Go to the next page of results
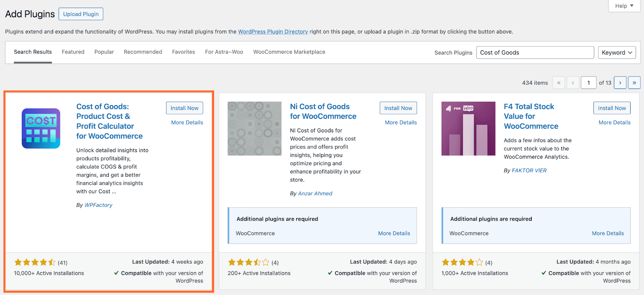The height and width of the screenshot is (295, 644). 620,83
